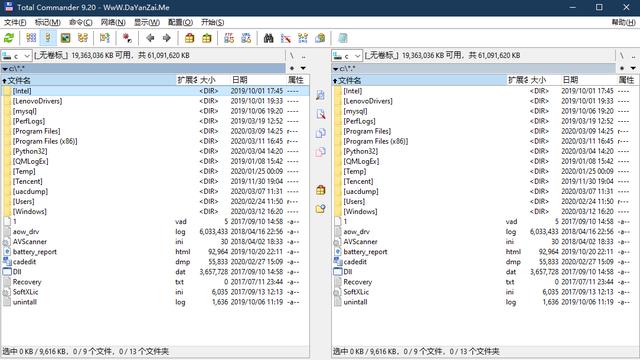The height and width of the screenshot is (360, 640).
Task: Select Recovery file in left panel
Action: tap(155, 282)
